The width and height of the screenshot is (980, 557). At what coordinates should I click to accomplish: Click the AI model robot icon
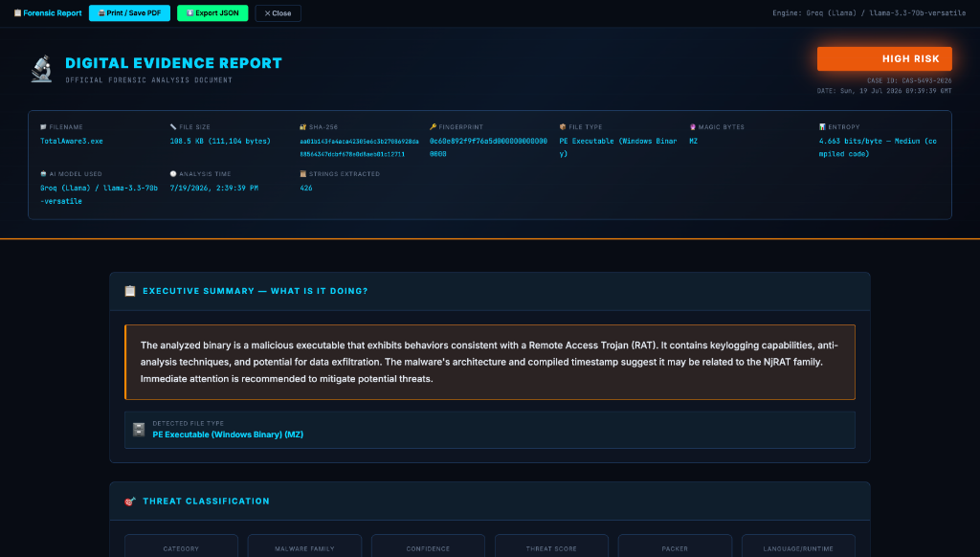click(x=43, y=174)
